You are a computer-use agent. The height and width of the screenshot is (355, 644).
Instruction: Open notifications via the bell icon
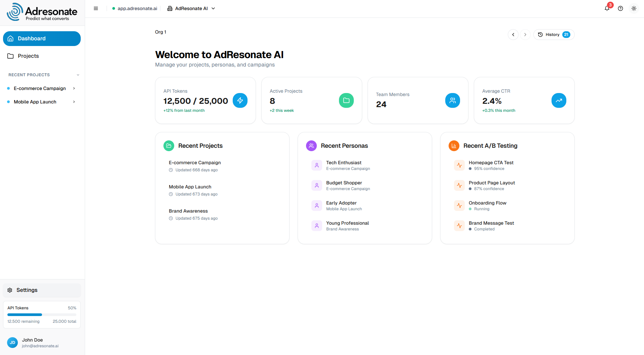607,8
